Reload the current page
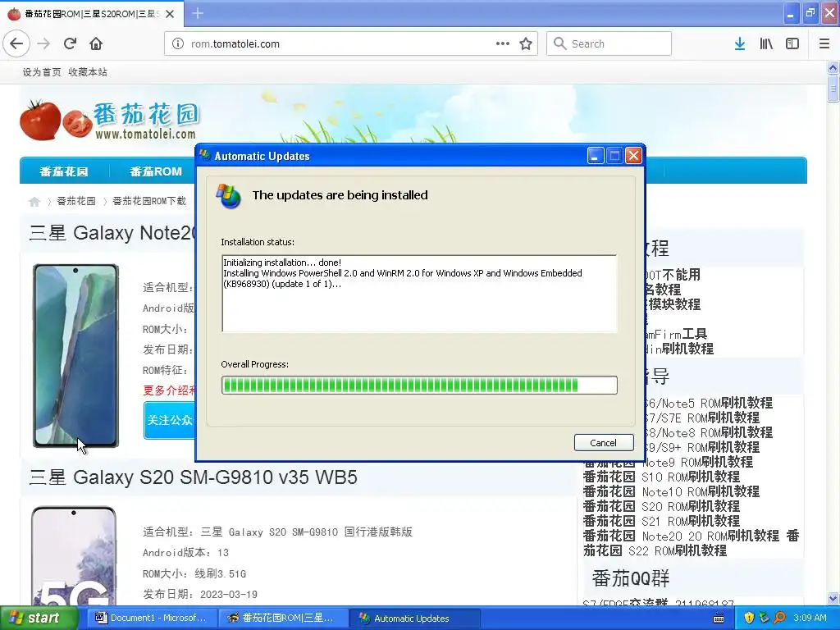 pyautogui.click(x=71, y=44)
